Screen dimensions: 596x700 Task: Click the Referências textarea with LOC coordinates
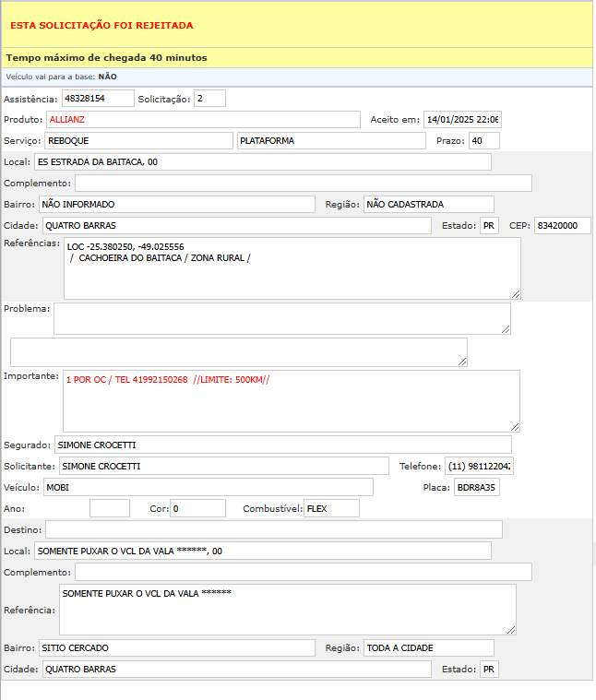(292, 268)
